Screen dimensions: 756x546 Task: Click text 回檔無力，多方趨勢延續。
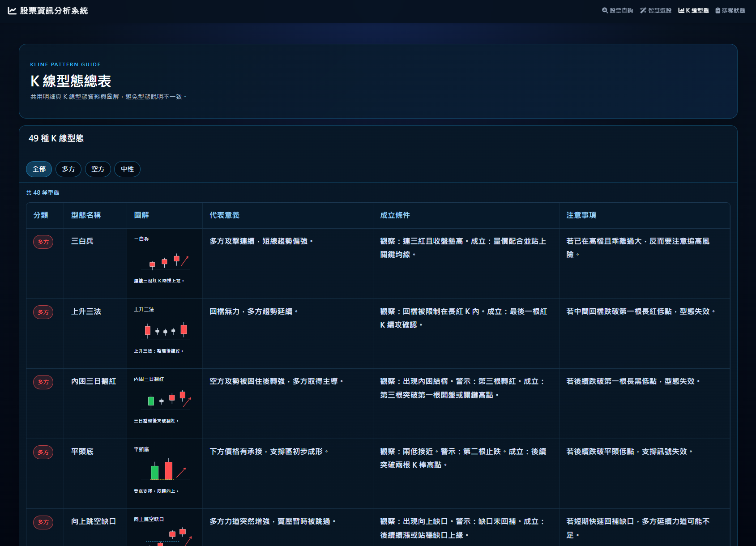tap(254, 311)
